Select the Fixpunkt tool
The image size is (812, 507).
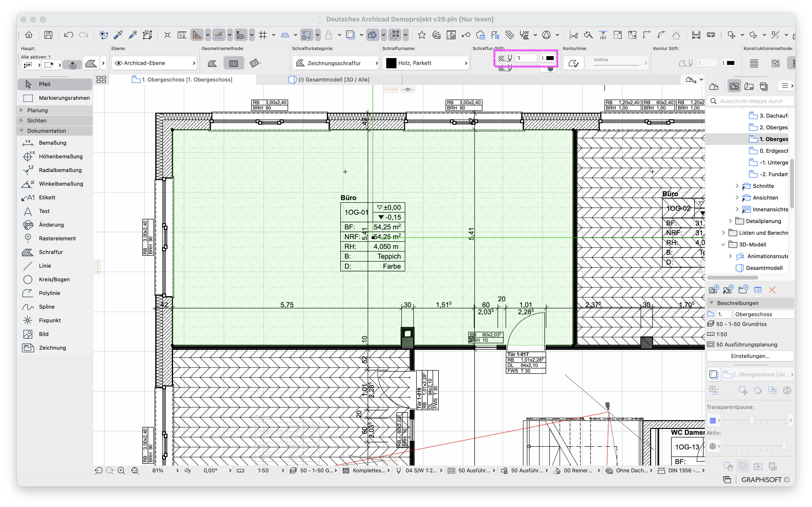click(x=55, y=321)
